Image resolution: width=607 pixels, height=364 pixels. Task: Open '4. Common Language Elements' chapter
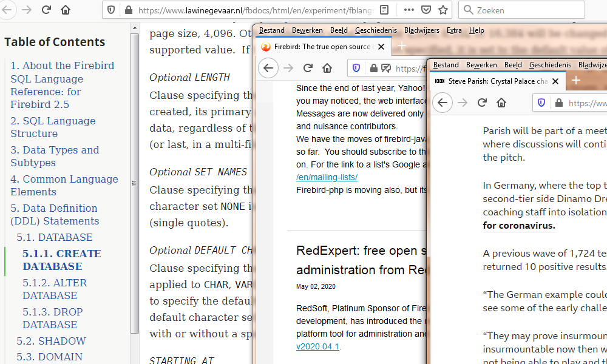point(64,185)
